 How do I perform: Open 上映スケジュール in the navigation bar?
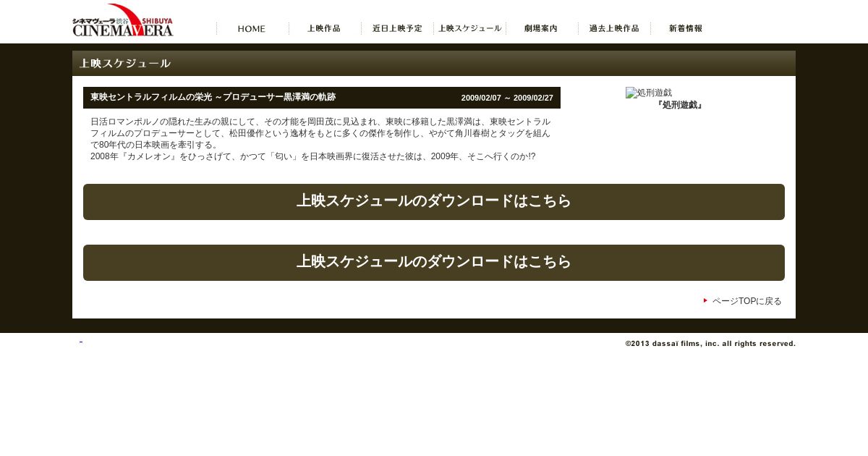pos(469,28)
